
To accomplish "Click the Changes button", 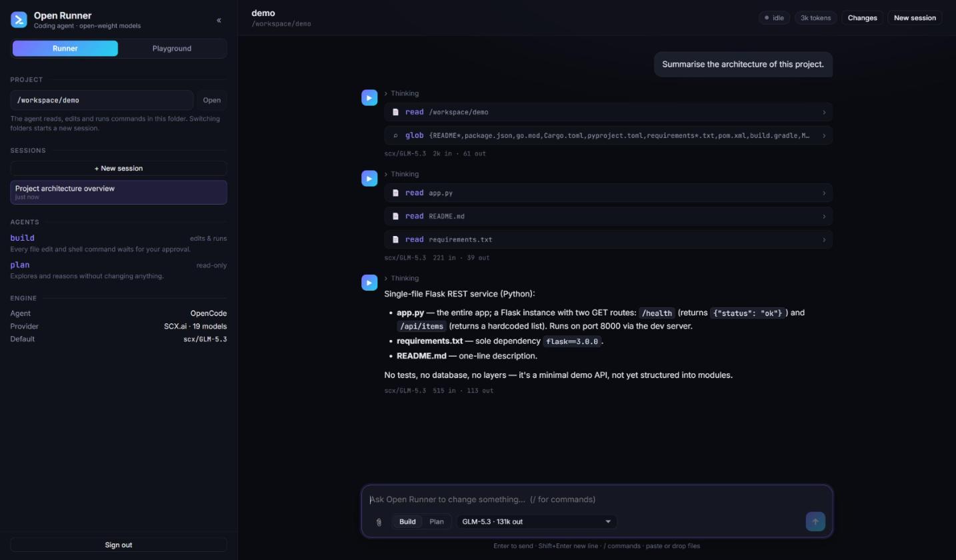I will (x=862, y=18).
